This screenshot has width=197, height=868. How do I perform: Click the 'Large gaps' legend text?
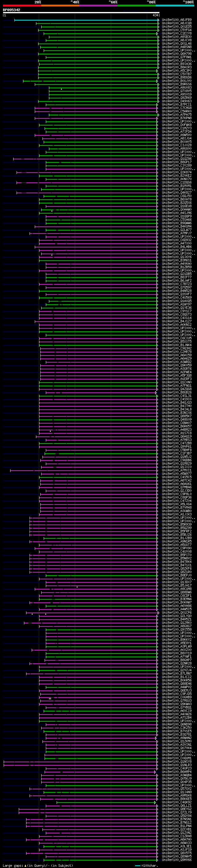pyautogui.click(x=13, y=865)
